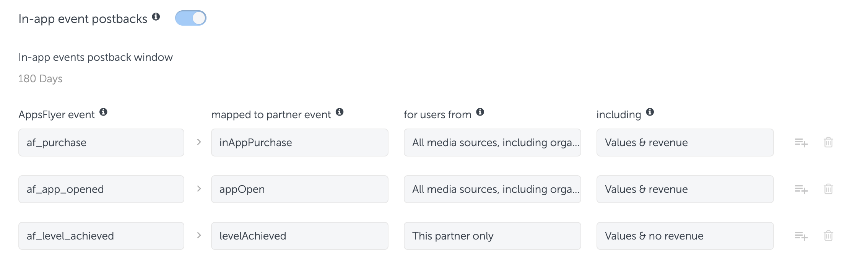Edit the inAppPurchase partner event field
The image size is (868, 264).
pos(300,142)
